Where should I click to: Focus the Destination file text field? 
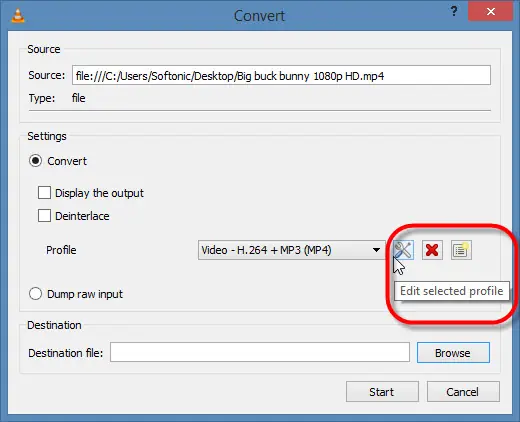260,352
